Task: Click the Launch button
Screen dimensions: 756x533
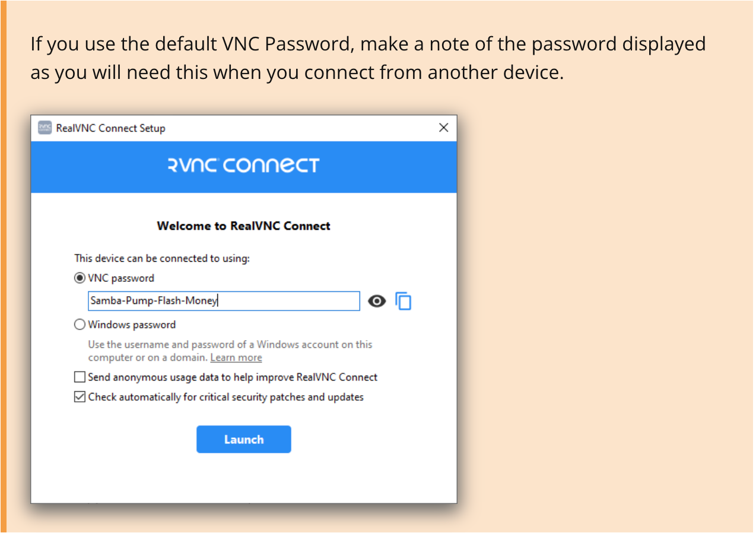Action: [244, 439]
